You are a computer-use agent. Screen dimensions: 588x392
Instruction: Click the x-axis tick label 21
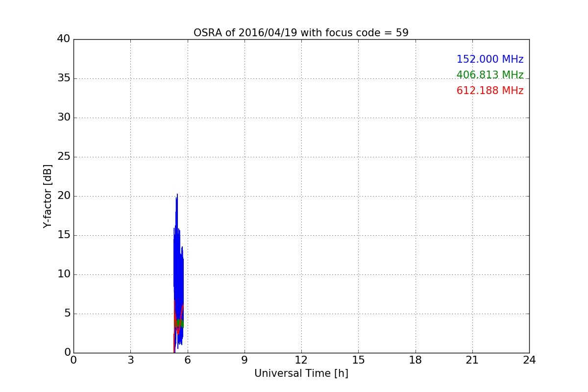(472, 360)
